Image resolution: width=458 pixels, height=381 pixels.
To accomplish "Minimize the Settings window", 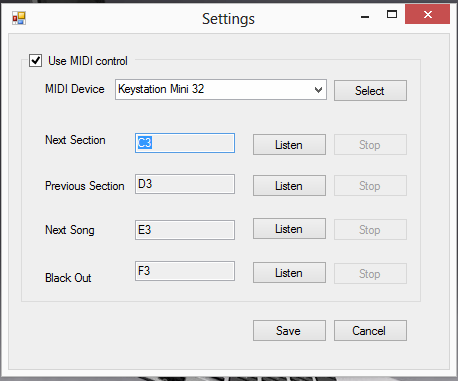I will tap(365, 15).
